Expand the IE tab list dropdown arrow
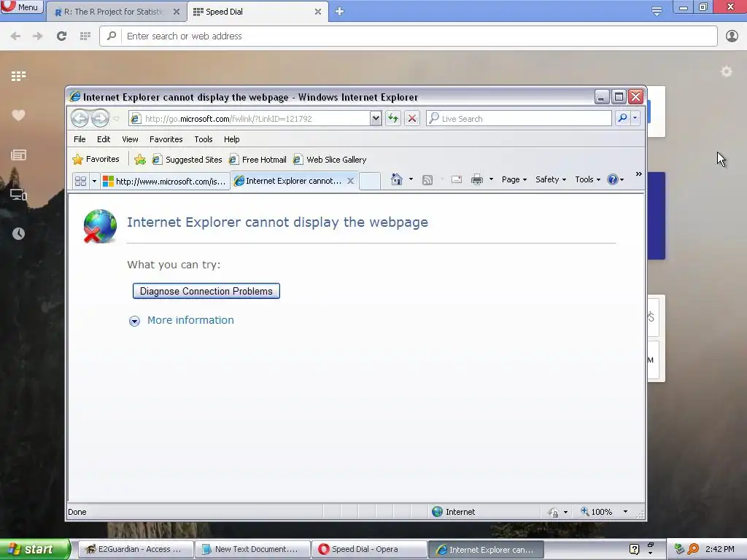Viewport: 747px width, 560px height. [94, 181]
